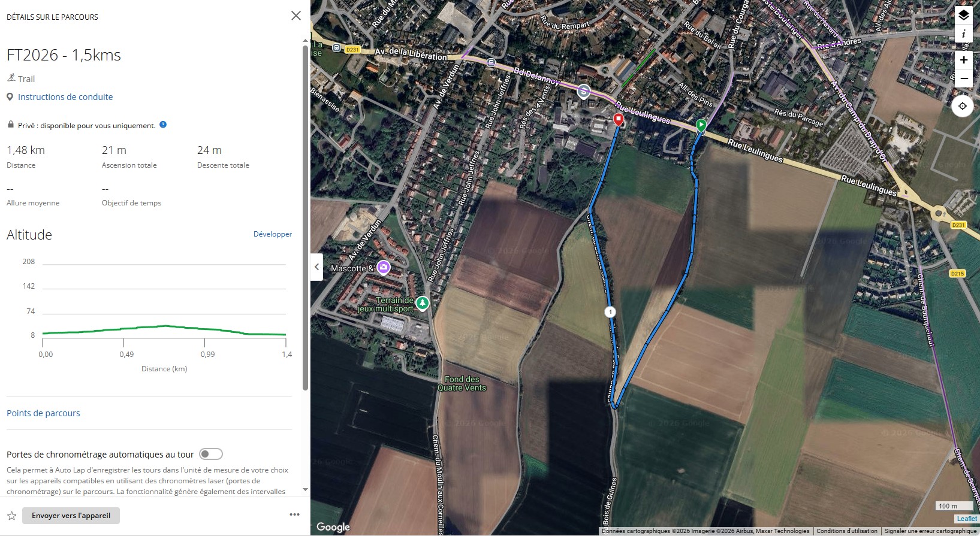The width and height of the screenshot is (980, 536).
Task: Enable automatic lap timing gates toggle
Action: point(211,454)
